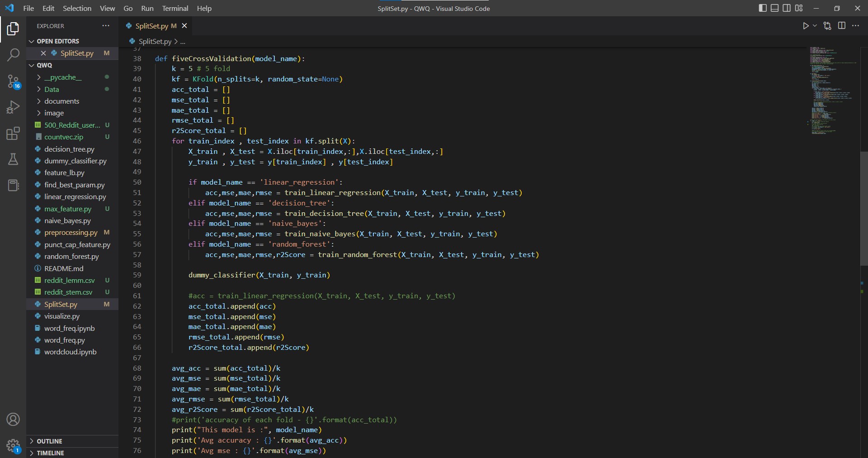Open the View menu

(x=107, y=8)
